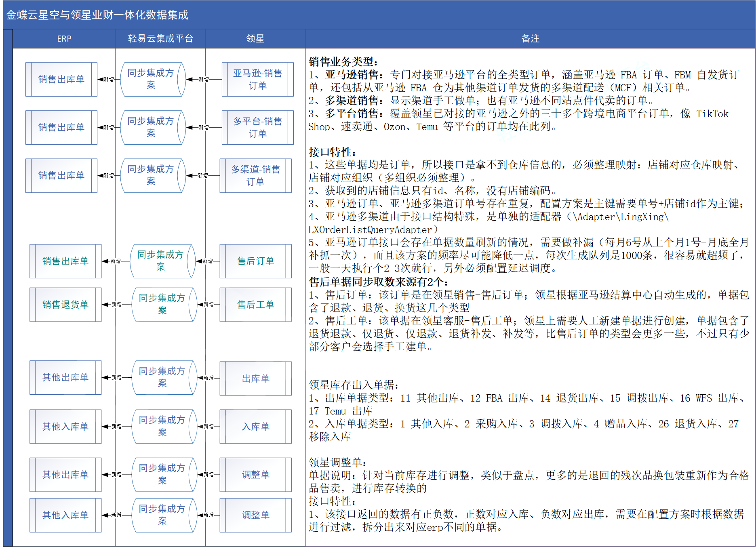Select the 多渠道-销售订单 box
Image resolution: width=756 pixels, height=547 pixels.
[255, 175]
